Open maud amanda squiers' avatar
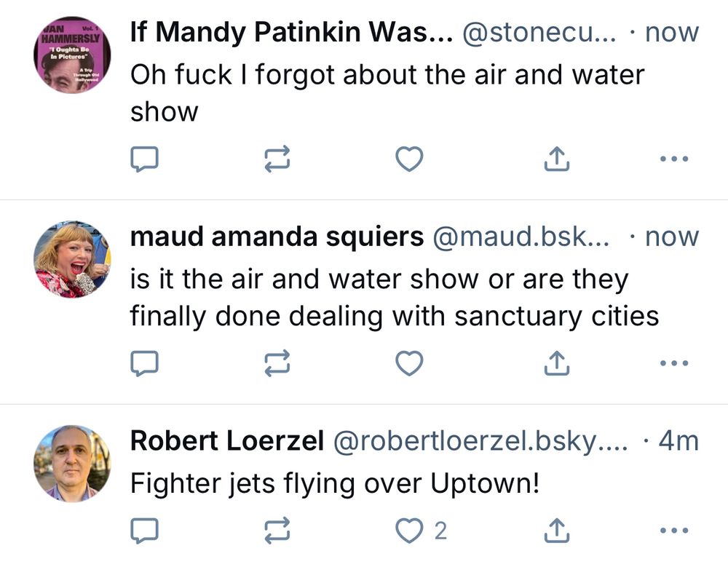728x567 pixels. click(x=73, y=259)
